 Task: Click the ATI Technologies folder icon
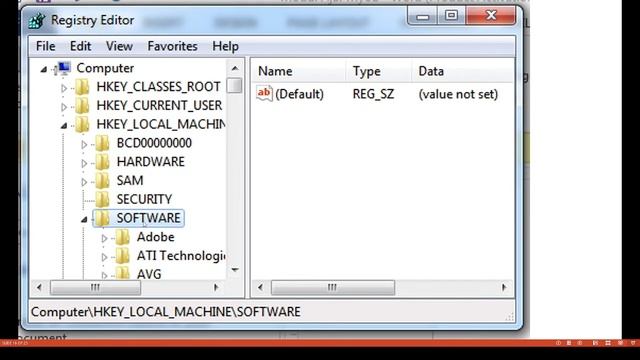pyautogui.click(x=122, y=256)
